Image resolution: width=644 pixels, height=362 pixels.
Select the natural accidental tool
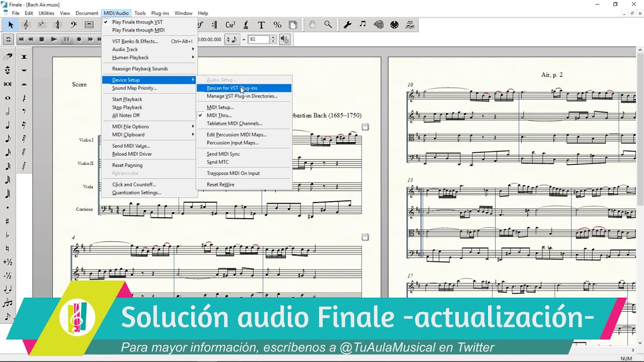click(x=8, y=248)
